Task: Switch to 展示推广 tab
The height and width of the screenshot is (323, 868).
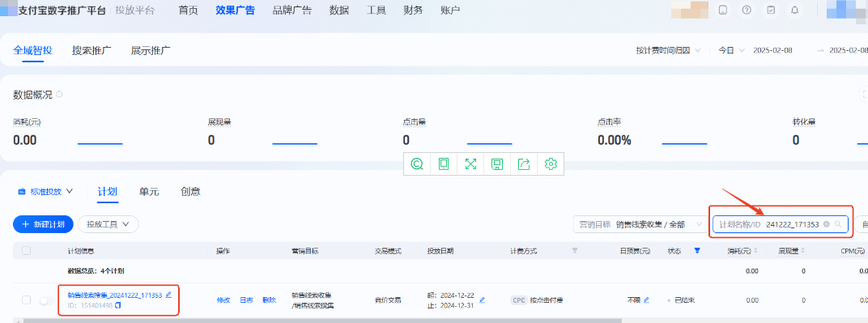Action: 151,50
